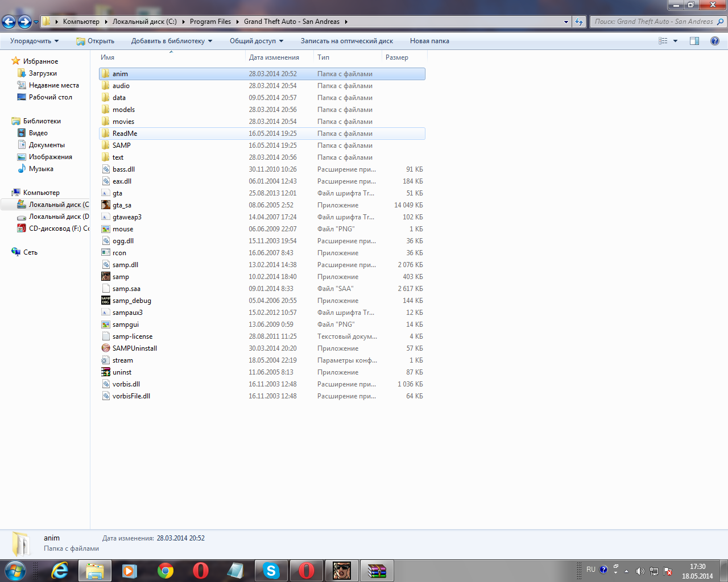The height and width of the screenshot is (582, 728).
Task: Select the rcon application icon
Action: tap(106, 253)
